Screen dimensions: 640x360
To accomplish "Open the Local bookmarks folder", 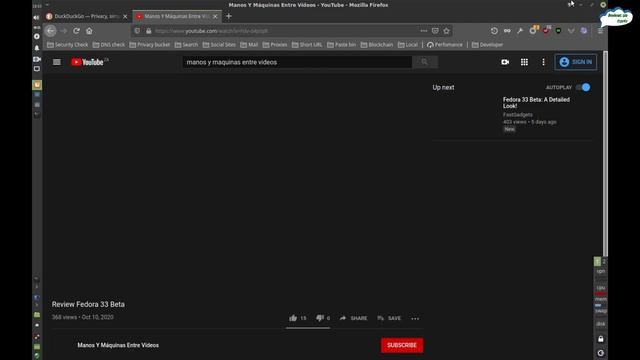I will [x=408, y=45].
